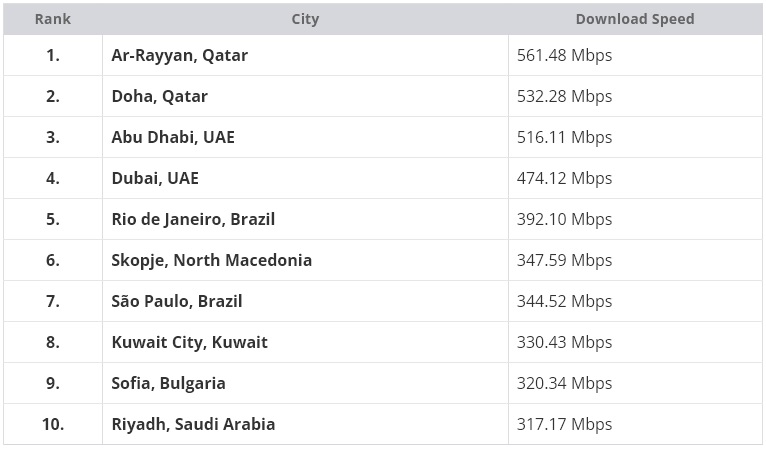Select the 347.59 Mbps speed cell
Image resolution: width=766 pixels, height=450 pixels.
point(635,260)
